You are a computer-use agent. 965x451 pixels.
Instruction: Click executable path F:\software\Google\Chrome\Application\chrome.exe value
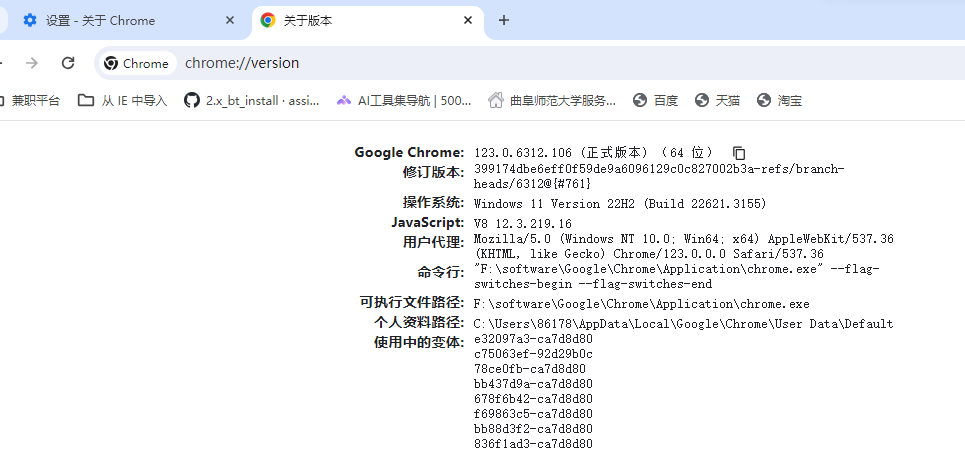642,304
